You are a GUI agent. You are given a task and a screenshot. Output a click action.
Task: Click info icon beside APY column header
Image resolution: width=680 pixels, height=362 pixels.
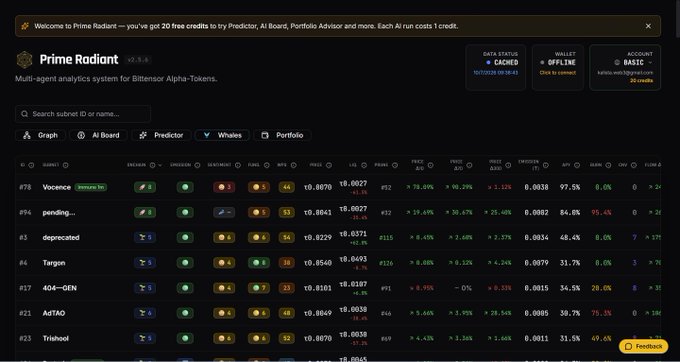click(577, 165)
